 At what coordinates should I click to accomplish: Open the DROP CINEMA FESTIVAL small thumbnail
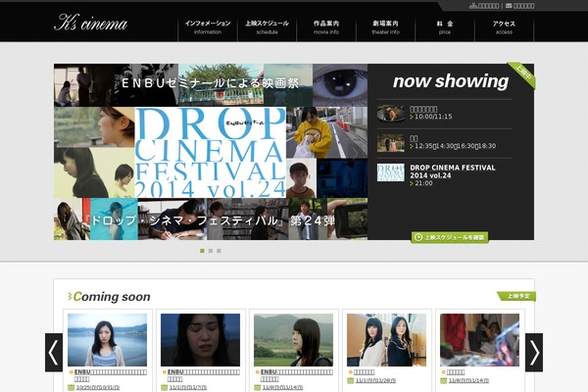391,172
